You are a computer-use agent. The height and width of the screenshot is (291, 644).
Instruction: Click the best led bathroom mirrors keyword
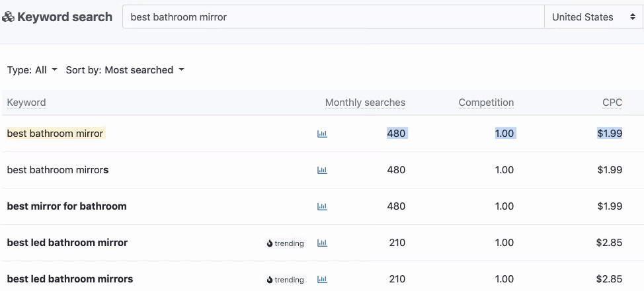(x=69, y=279)
